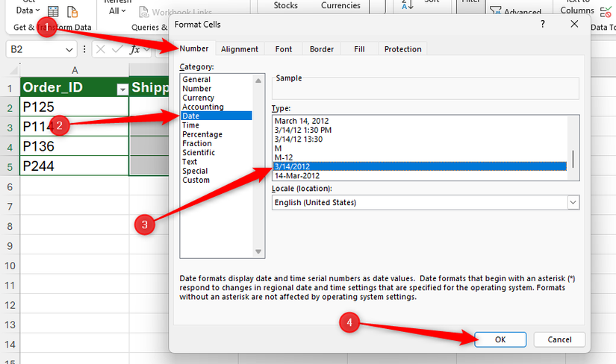
Task: Select column A header
Action: tap(74, 70)
